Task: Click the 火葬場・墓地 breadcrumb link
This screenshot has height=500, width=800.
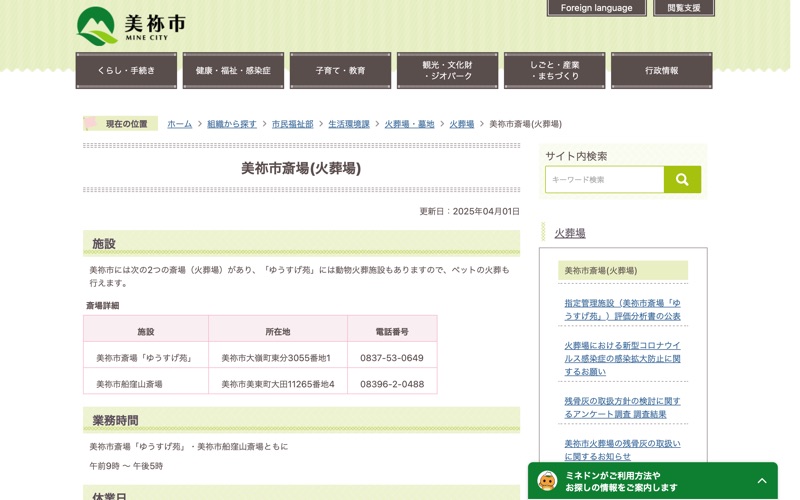Action: pos(409,124)
